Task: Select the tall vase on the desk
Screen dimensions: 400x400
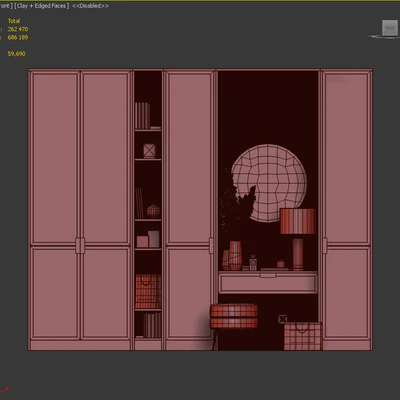Action: click(235, 255)
